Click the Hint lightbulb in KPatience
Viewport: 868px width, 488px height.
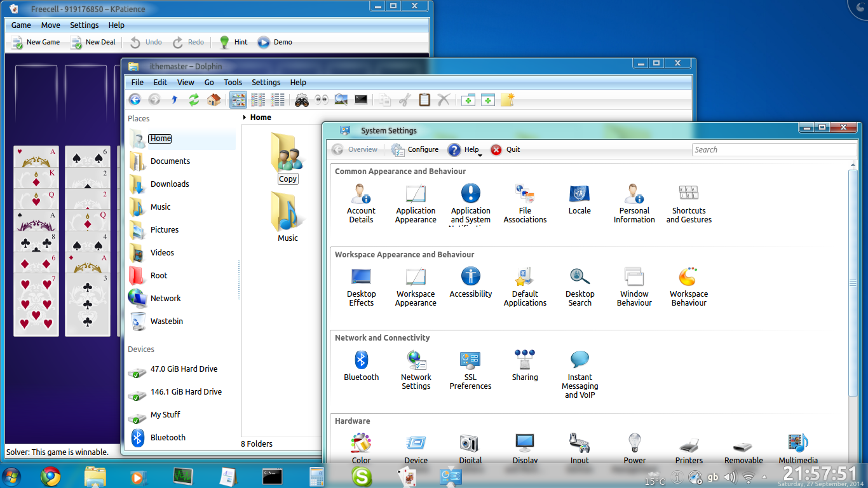[233, 42]
